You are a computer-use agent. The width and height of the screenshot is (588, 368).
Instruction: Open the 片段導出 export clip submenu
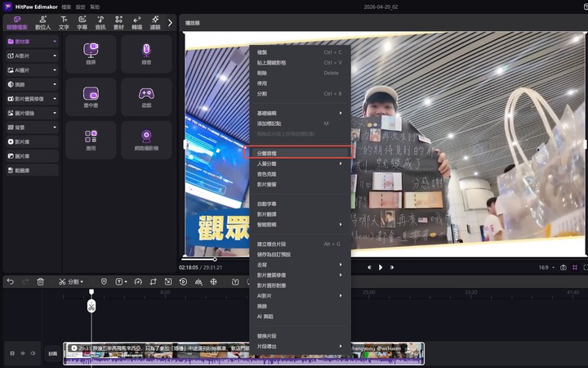click(300, 346)
